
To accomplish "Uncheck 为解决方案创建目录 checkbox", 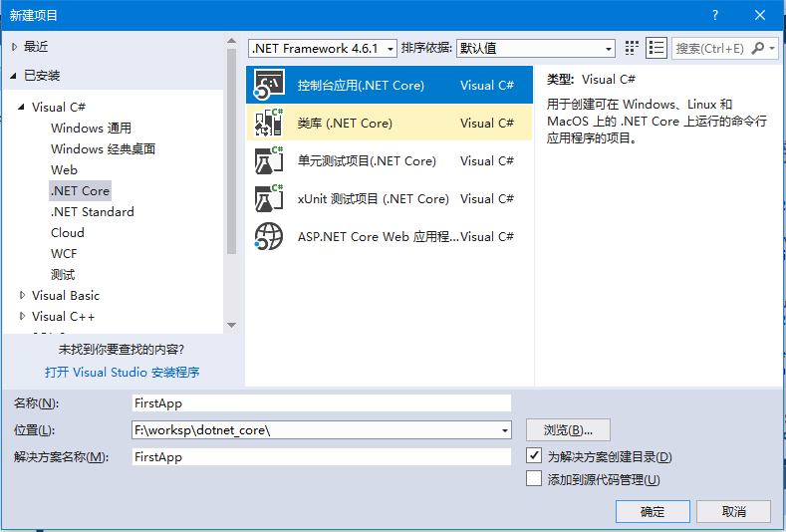I will coord(534,456).
